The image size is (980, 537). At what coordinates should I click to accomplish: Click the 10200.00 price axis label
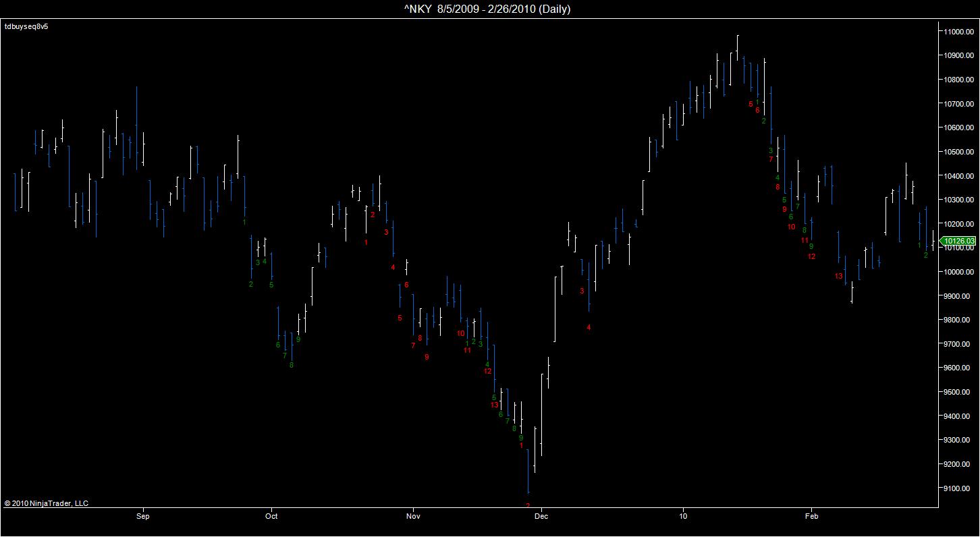(959, 224)
